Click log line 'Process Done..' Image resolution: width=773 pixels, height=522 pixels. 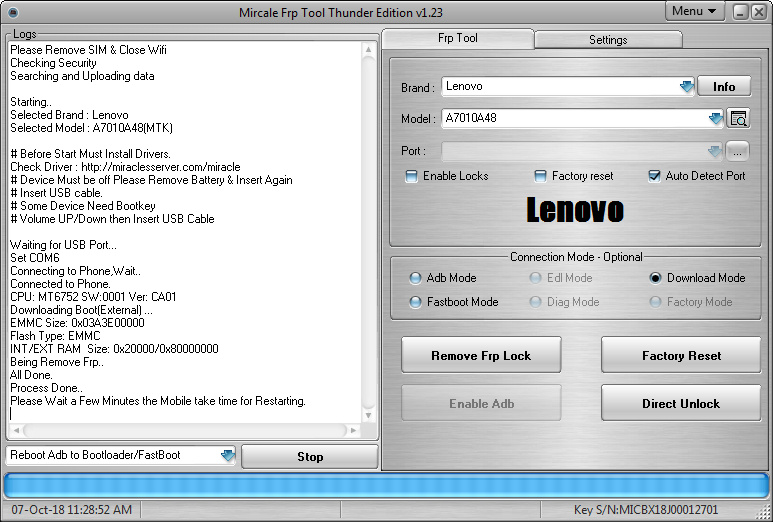pos(46,388)
